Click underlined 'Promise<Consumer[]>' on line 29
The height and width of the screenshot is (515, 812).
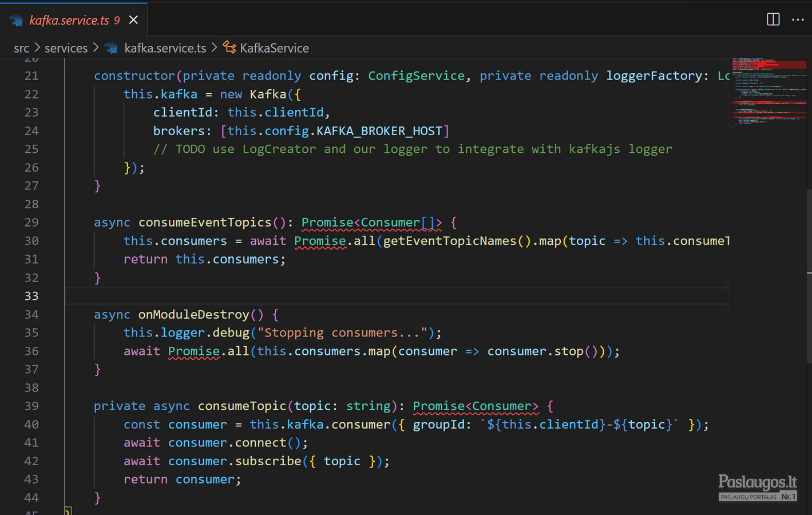(371, 222)
